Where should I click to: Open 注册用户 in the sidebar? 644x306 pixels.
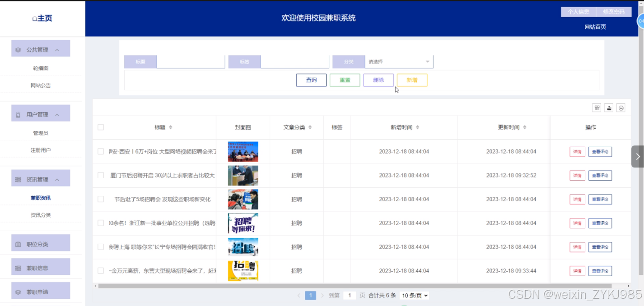(41, 150)
